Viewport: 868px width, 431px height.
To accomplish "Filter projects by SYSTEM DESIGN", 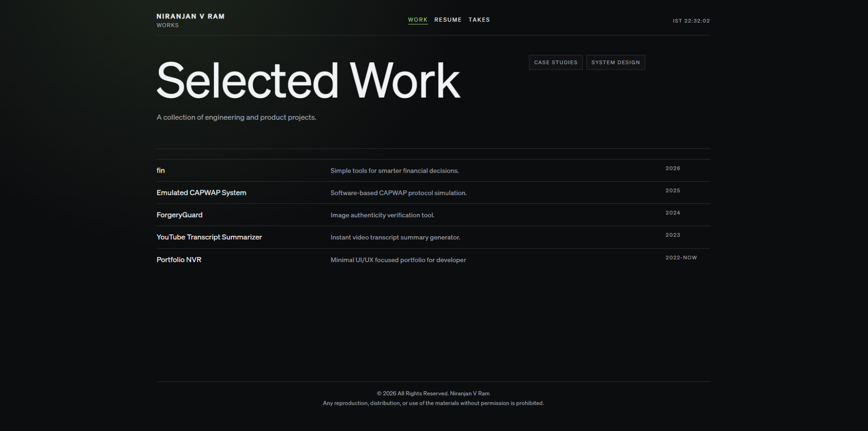I will 615,62.
